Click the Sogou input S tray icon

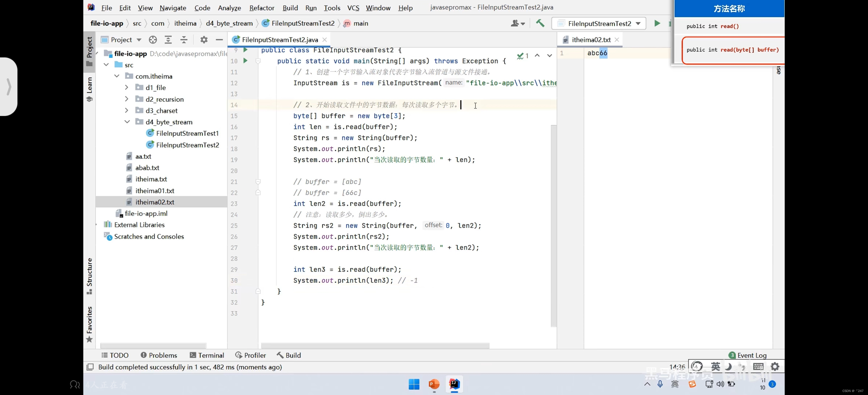(692, 384)
